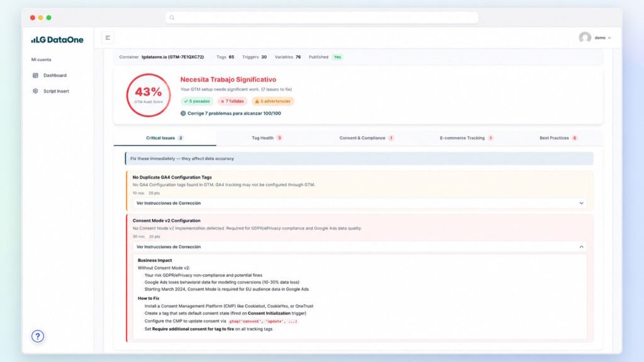This screenshot has height=362, width=644.
Task: Open the Dashboard icon in sidebar
Action: coord(35,75)
